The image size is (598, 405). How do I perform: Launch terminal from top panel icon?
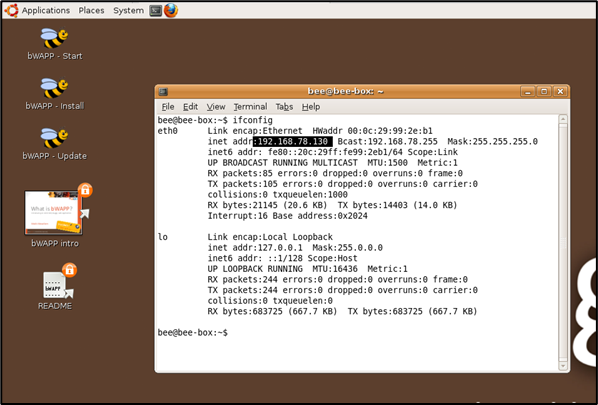pyautogui.click(x=155, y=11)
